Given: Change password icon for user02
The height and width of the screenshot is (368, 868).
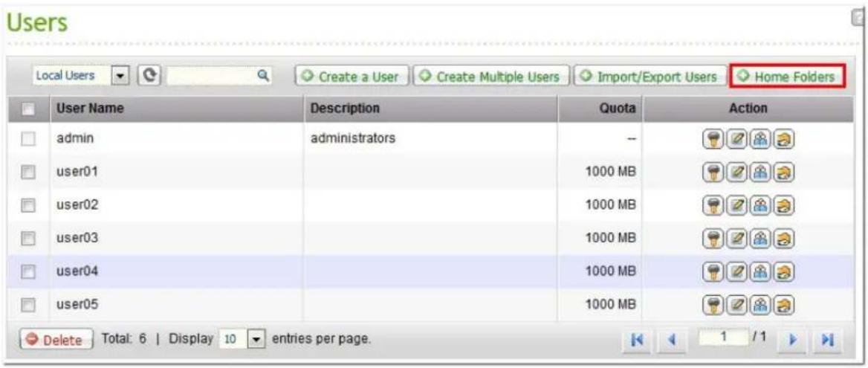Looking at the screenshot, I should coord(712,205).
